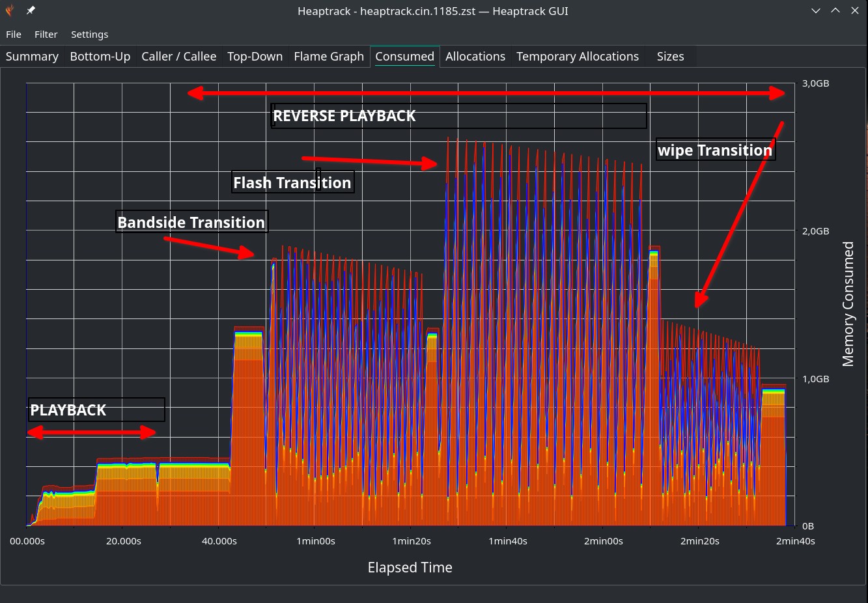
Task: Open the Filter menu
Action: click(x=46, y=35)
